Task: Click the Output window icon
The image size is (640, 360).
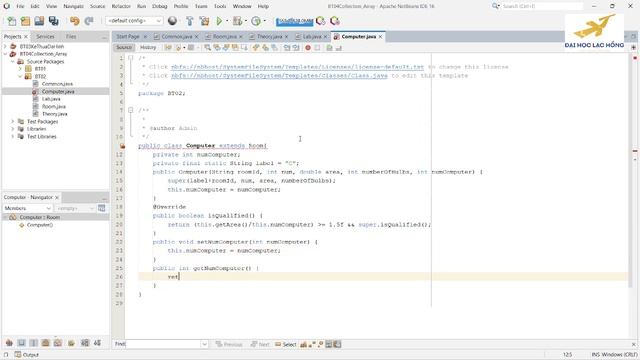Action: coord(18,355)
